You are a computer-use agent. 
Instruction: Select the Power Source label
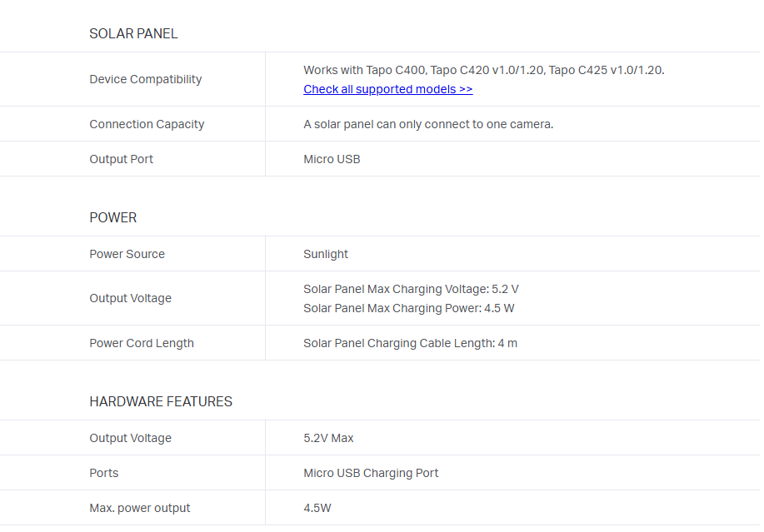click(x=127, y=254)
